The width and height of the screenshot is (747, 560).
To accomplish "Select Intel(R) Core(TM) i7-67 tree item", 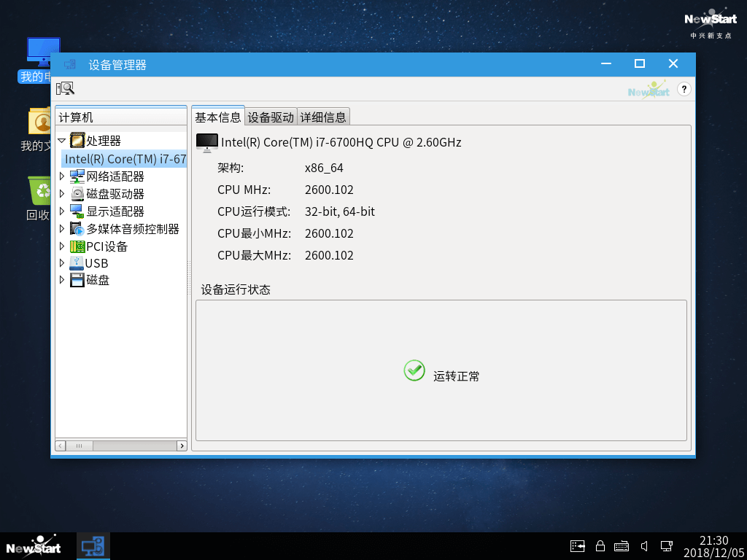I will 125,159.
